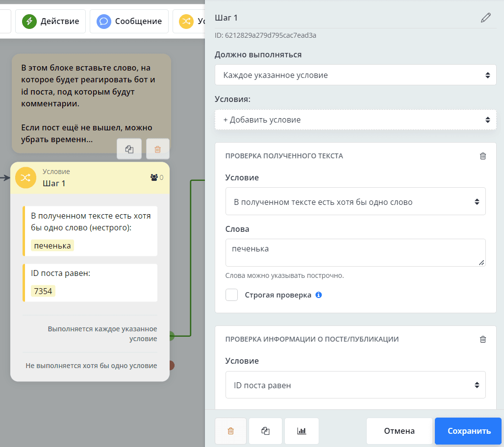Delete the Проверка полученного текста condition
Screen dimensions: 504x447
tap(482, 156)
